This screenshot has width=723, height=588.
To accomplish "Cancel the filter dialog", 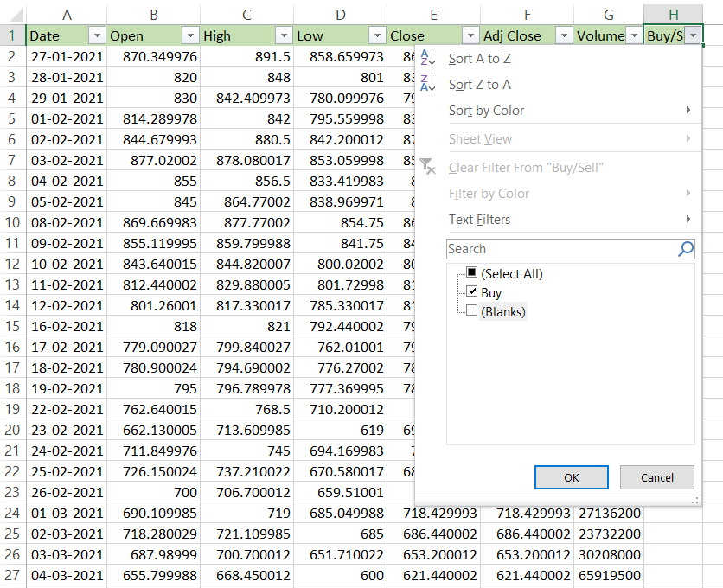I will tap(656, 477).
